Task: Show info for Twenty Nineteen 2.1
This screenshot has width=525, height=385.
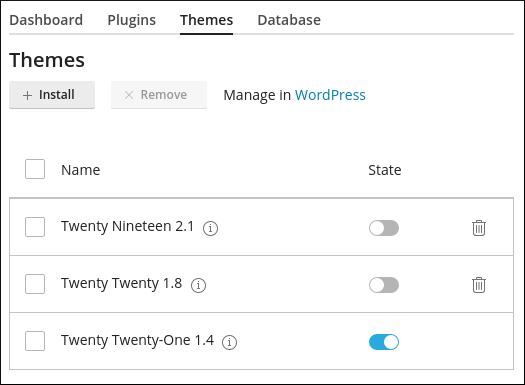Action: click(210, 228)
